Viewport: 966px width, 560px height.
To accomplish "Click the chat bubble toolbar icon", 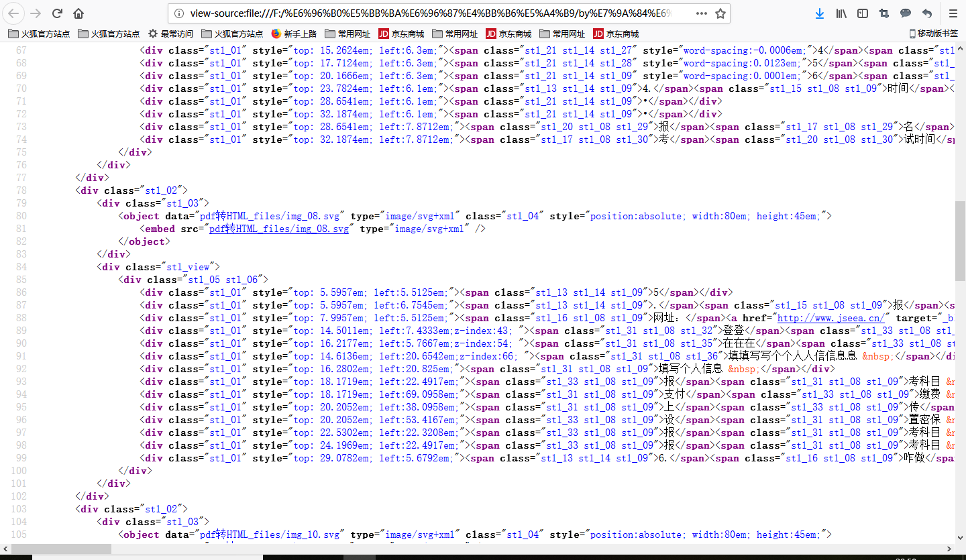I will [x=906, y=13].
